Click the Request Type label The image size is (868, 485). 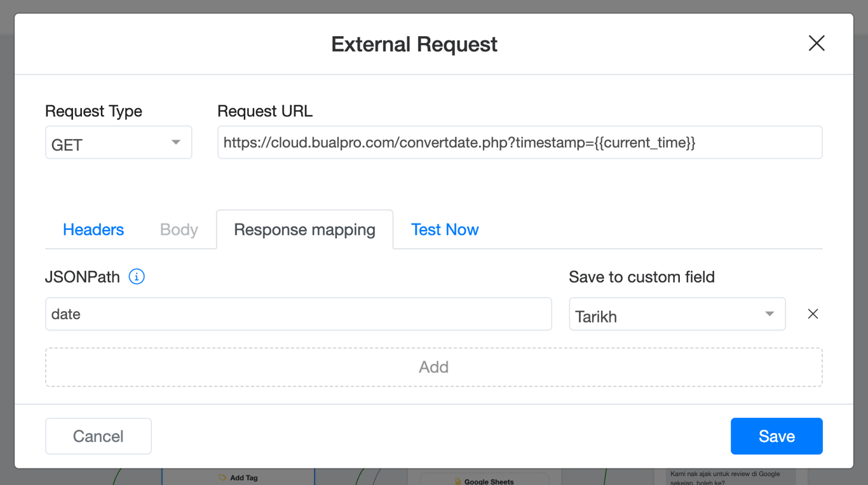[93, 111]
